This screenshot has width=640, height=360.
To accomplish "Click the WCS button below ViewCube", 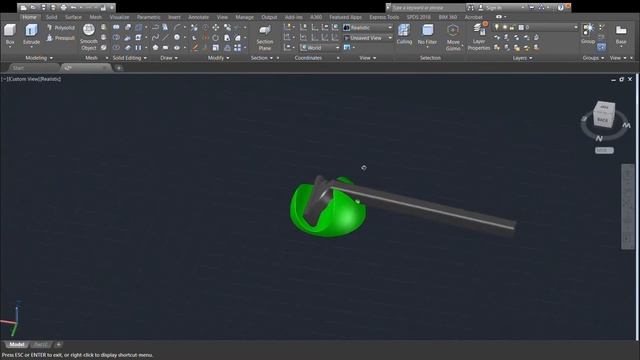I will [x=604, y=150].
